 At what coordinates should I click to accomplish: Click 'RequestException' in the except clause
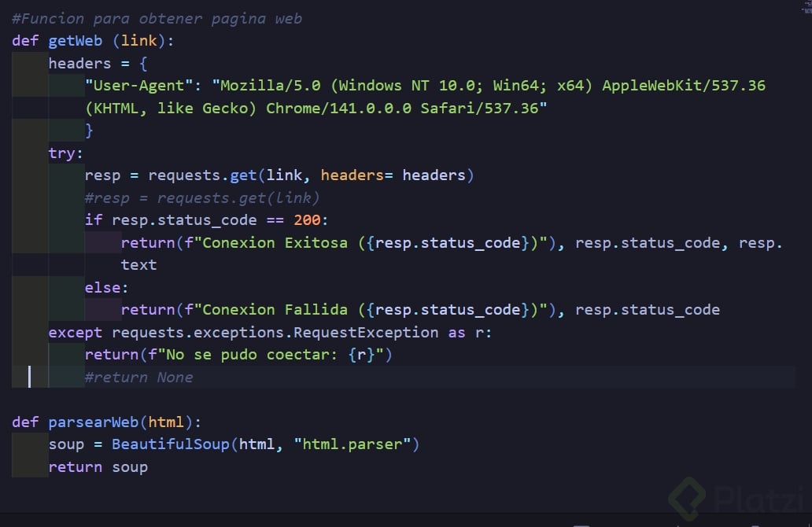[366, 333]
